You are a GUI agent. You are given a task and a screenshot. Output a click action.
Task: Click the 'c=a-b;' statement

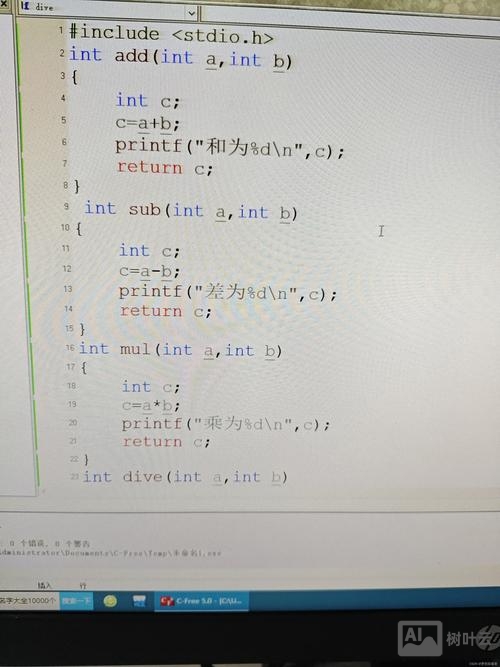[x=150, y=271]
